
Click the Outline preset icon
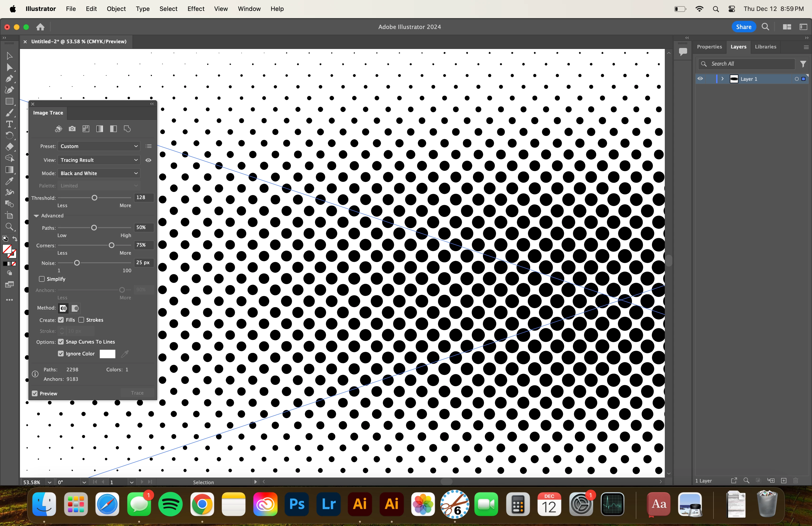pyautogui.click(x=127, y=129)
